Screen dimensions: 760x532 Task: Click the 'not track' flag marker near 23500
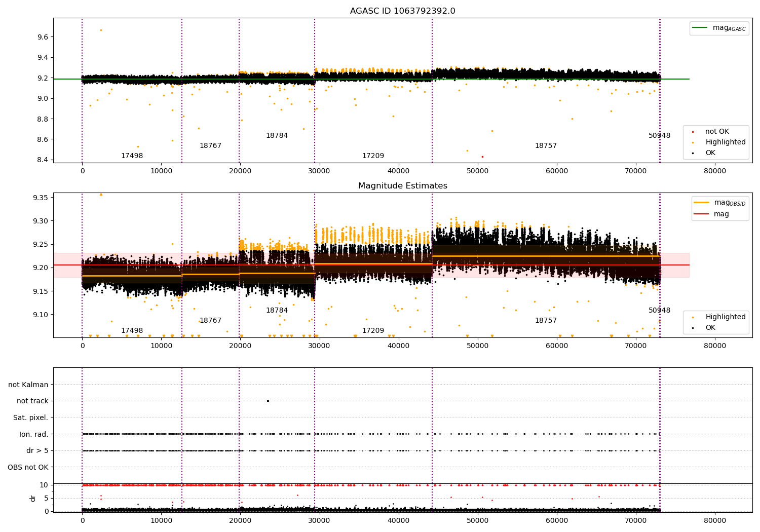point(268,401)
